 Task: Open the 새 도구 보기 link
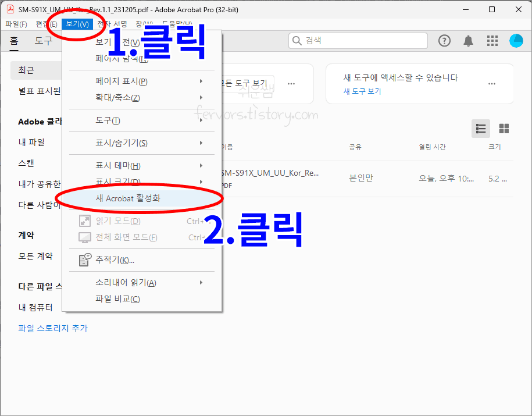pos(361,91)
